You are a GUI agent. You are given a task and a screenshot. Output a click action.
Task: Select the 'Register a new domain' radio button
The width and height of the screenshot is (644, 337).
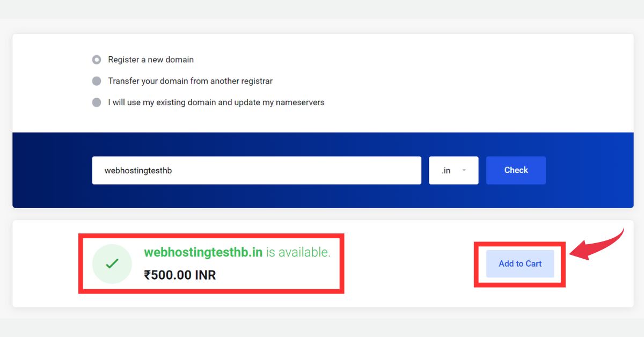pos(97,60)
